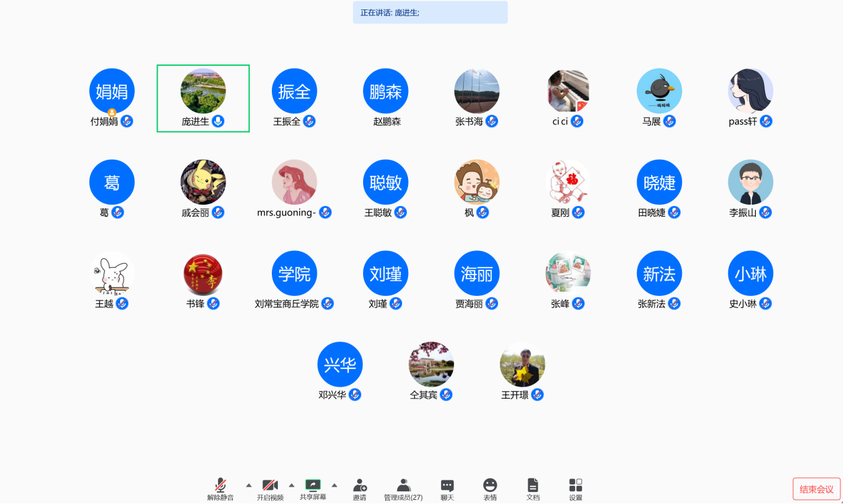
Task: Expand video options arrow beside 开启视频
Action: tap(291, 485)
